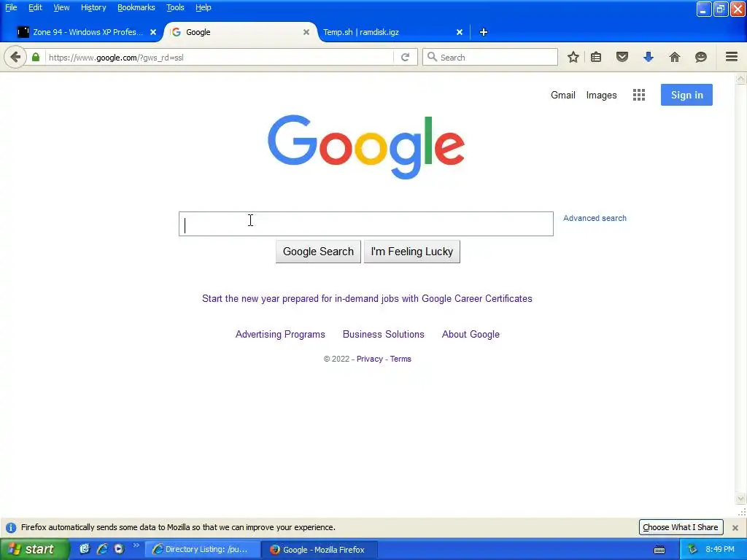Switch to the Temp.sh ramdisk.igz tab

tap(391, 32)
